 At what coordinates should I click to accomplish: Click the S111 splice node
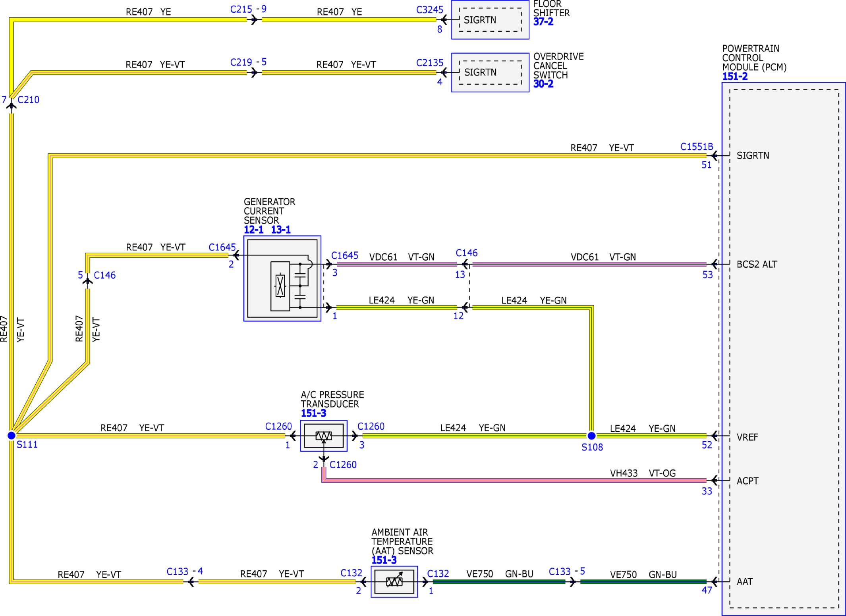pos(12,435)
